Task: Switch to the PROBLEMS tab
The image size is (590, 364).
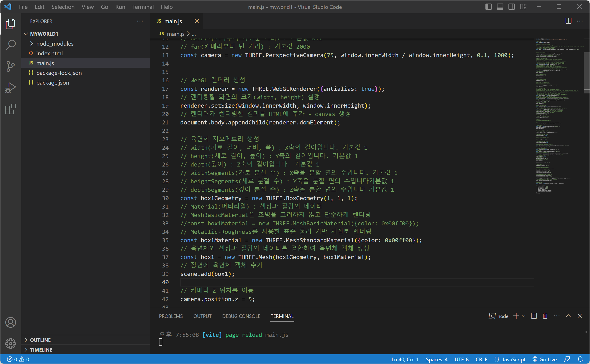Action: pyautogui.click(x=171, y=316)
